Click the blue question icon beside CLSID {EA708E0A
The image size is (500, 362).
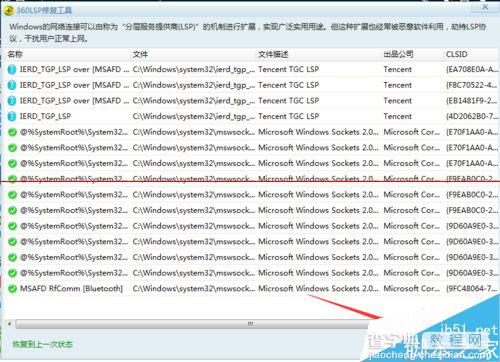coord(12,69)
